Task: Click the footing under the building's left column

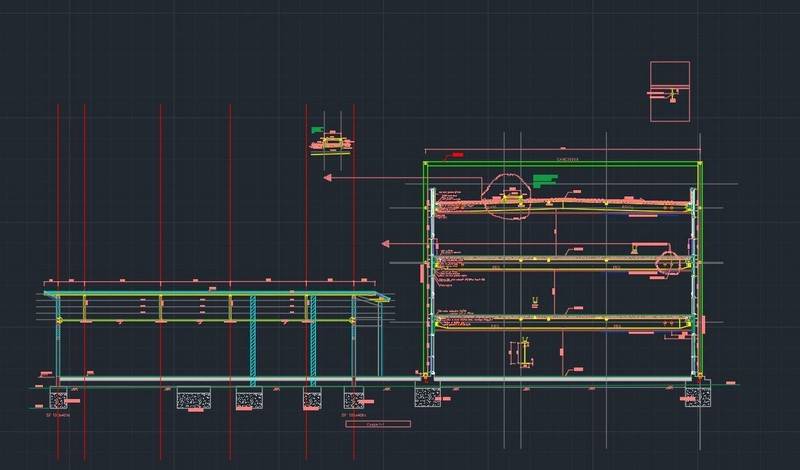Action: coord(427,396)
